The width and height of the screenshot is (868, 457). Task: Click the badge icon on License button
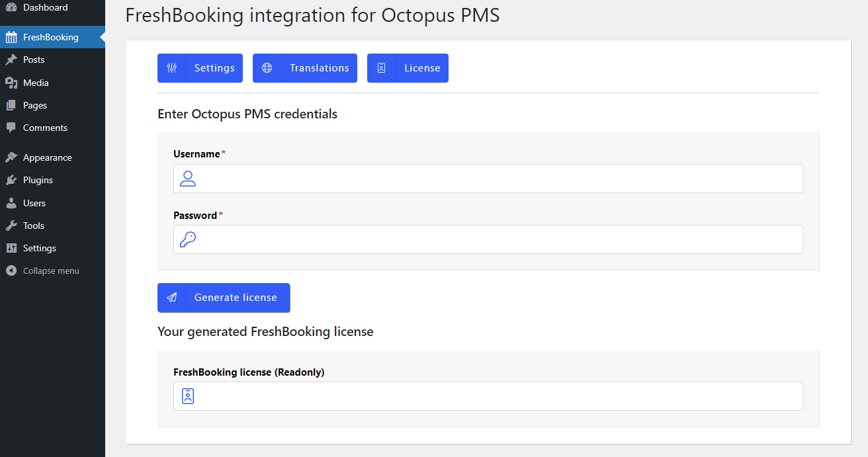pos(382,68)
